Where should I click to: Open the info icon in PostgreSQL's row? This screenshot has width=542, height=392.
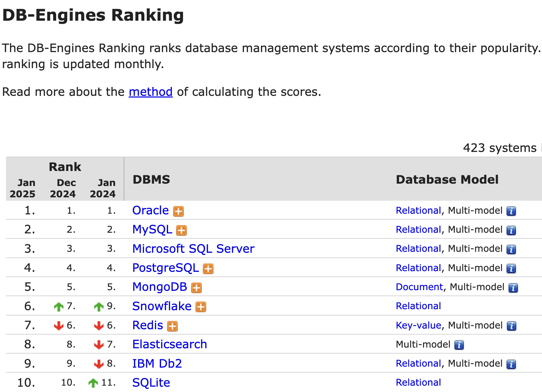[x=511, y=268]
